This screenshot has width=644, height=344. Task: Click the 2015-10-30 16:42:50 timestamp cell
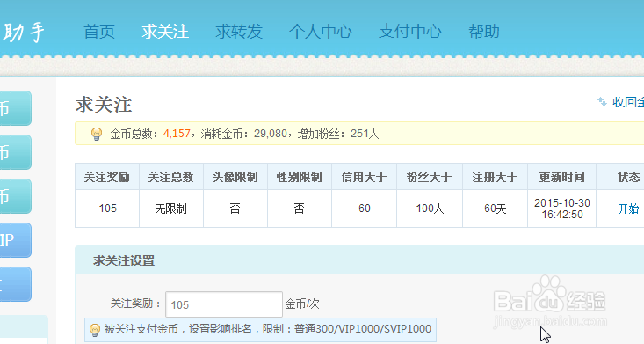(562, 209)
